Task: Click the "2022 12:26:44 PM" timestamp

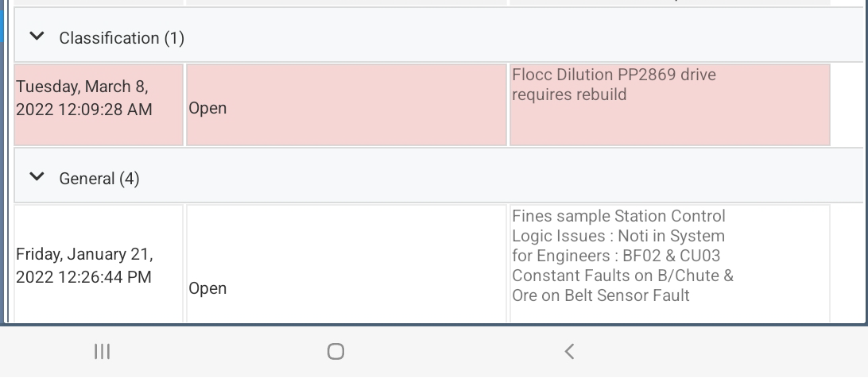Action: pos(83,277)
